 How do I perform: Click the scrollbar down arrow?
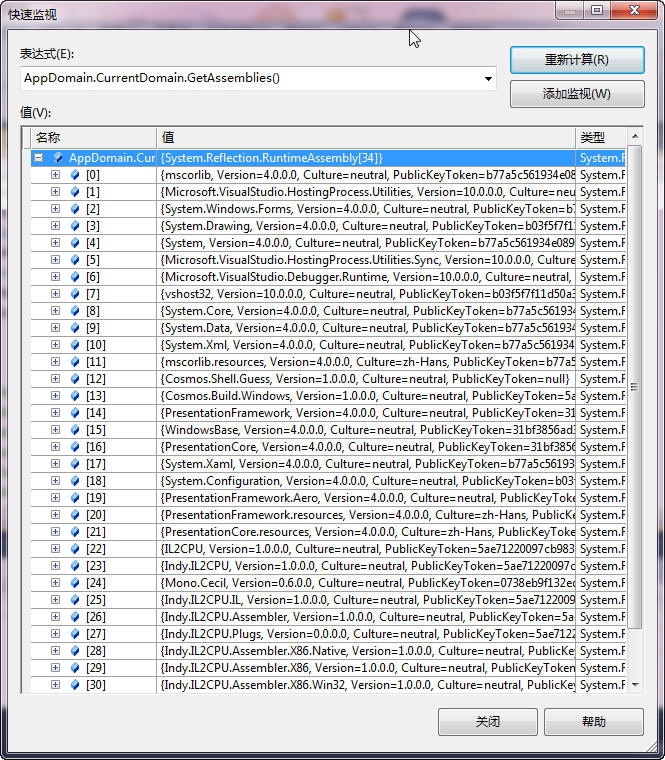(x=635, y=685)
